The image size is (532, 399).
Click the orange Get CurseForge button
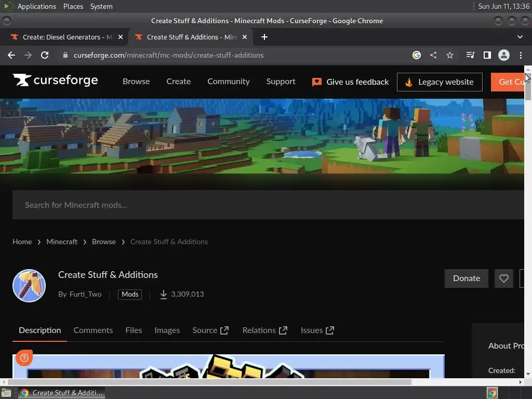pos(508,82)
